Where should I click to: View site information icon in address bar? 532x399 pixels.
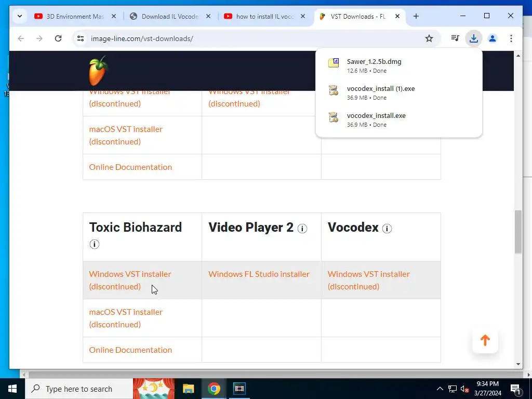tap(81, 38)
